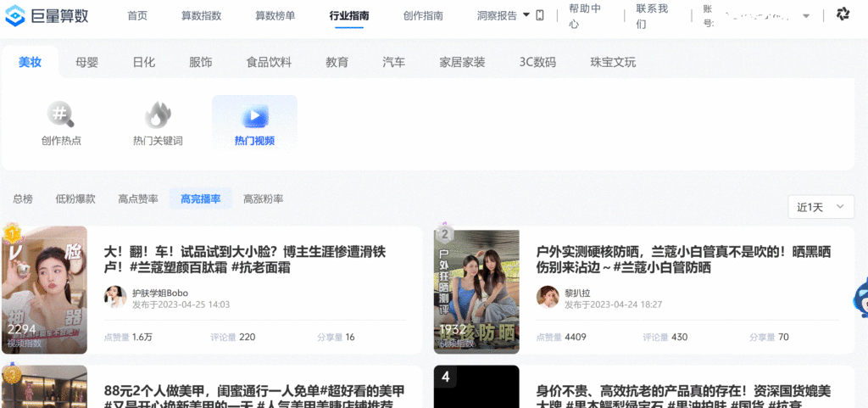The image size is (868, 408).
Task: Go to 首页 in navigation
Action: coord(137,15)
